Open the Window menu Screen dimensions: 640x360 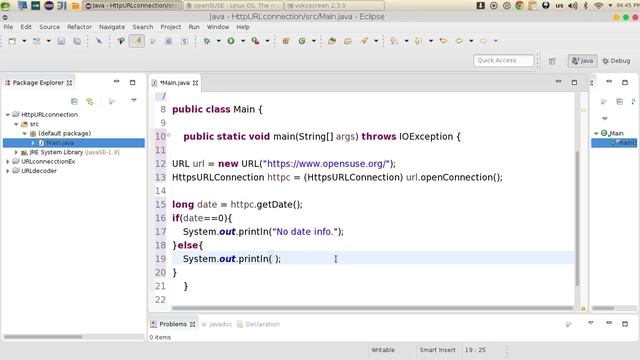218,27
